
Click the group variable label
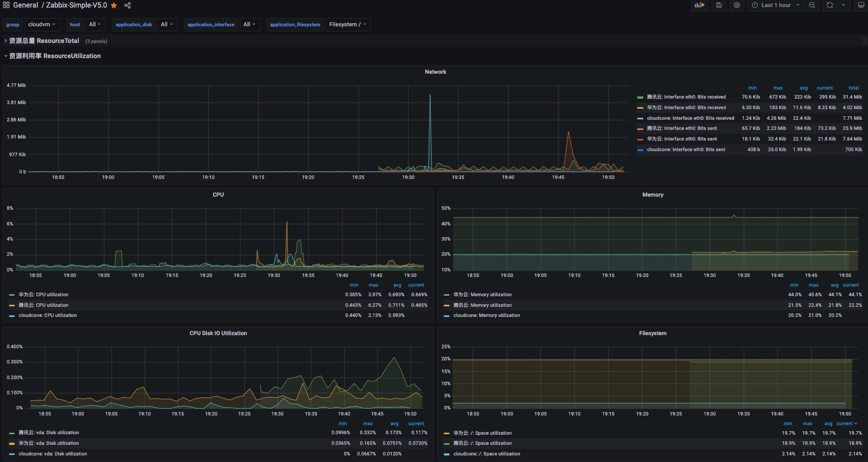click(13, 24)
